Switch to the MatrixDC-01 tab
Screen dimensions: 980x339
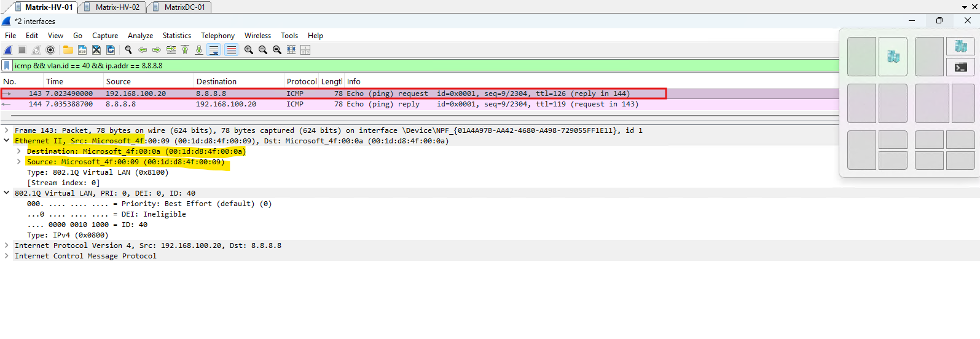pyautogui.click(x=184, y=7)
